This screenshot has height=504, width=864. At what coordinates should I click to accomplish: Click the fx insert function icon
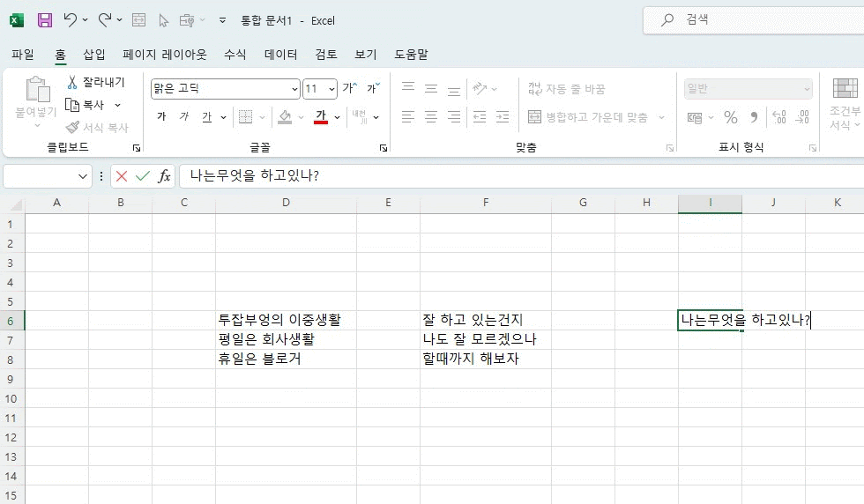(x=164, y=176)
